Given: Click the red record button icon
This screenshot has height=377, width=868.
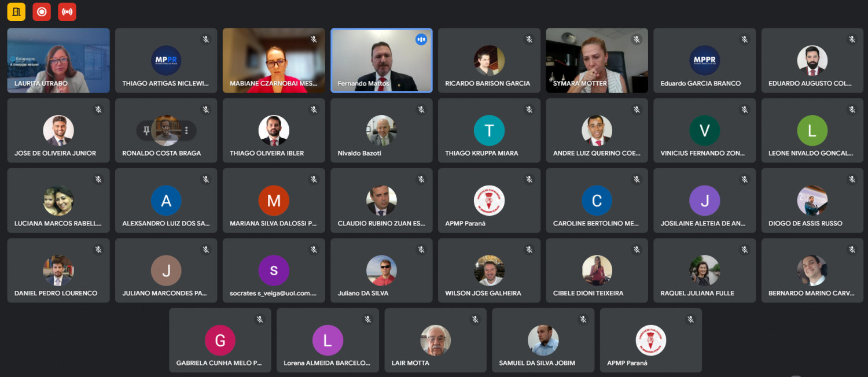Looking at the screenshot, I should [x=42, y=12].
